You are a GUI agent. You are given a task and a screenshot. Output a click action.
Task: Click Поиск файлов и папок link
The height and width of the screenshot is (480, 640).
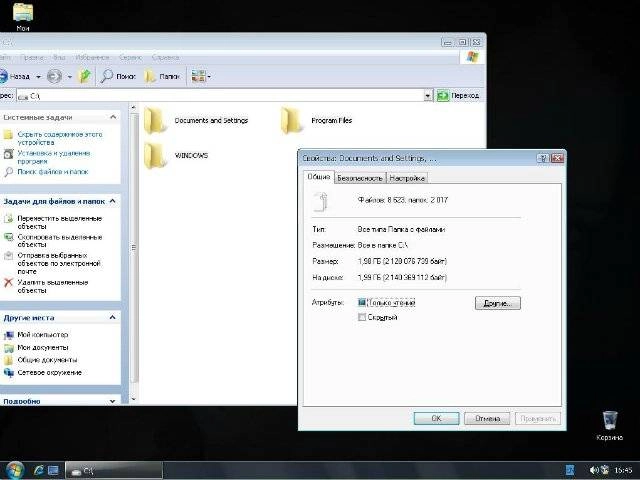(53, 172)
